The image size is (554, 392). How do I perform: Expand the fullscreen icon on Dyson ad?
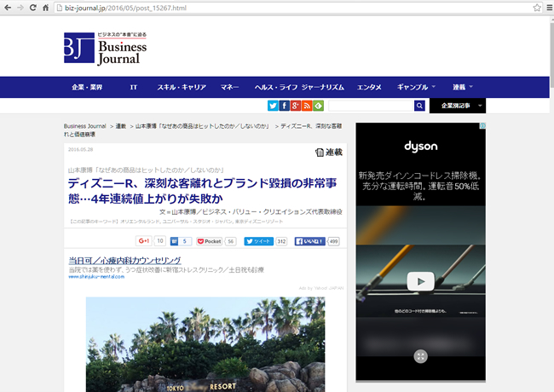point(420,356)
